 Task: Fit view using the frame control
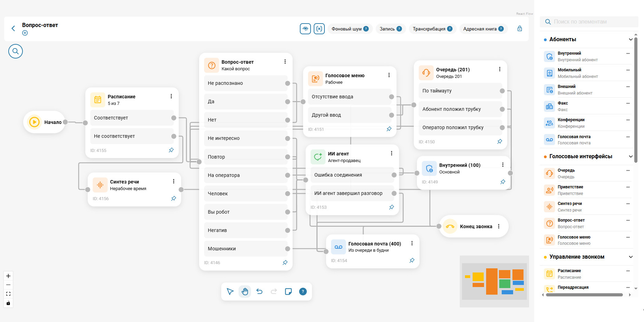pyautogui.click(x=8, y=294)
